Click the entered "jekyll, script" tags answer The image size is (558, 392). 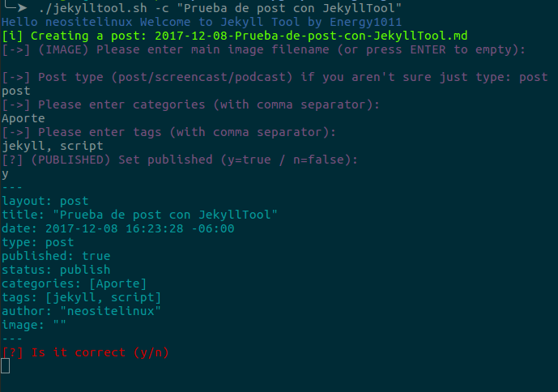tap(53, 146)
